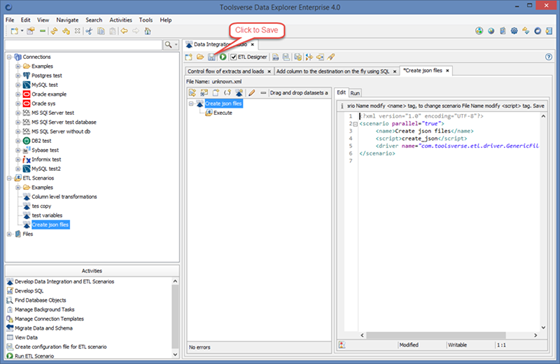Click the Writable status bar entry

[457, 345]
